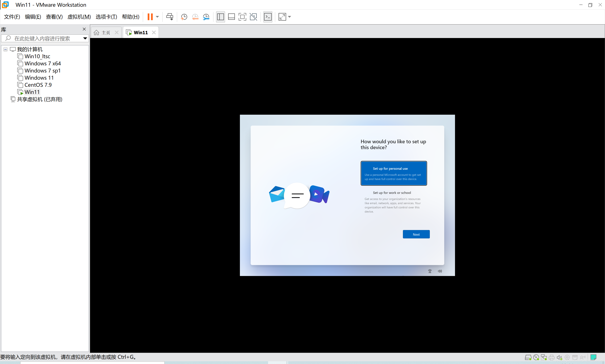The image size is (605, 364).
Task: Open the library search filter dropdown arrow
Action: (85, 38)
